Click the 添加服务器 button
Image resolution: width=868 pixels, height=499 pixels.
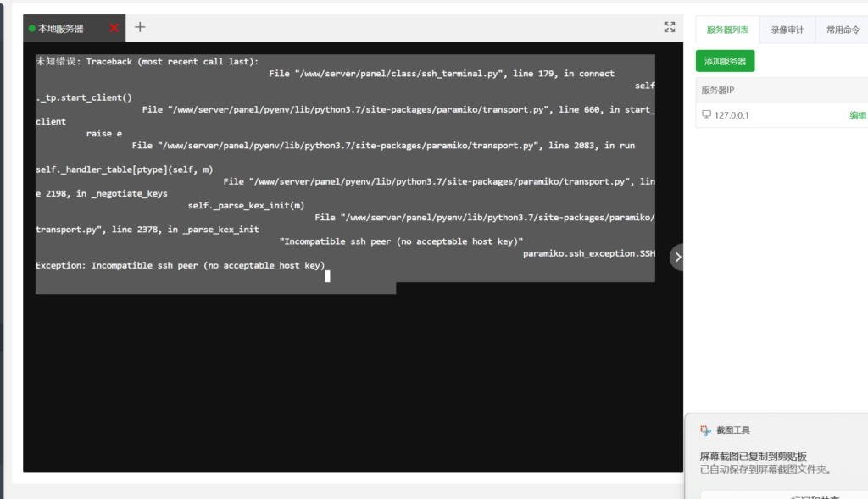point(726,60)
